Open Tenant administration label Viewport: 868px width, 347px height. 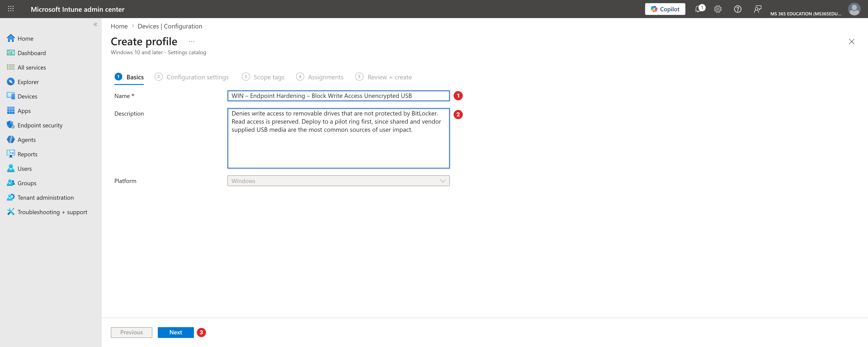(46, 197)
